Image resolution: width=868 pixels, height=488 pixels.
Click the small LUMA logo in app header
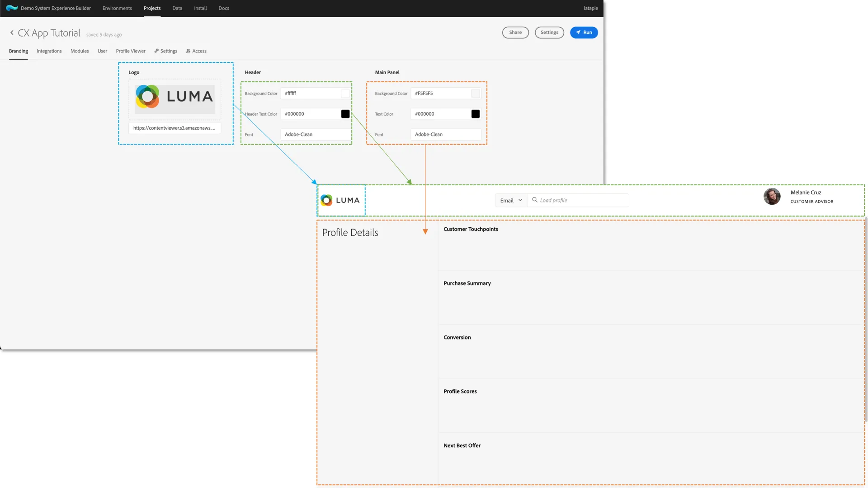coord(340,200)
